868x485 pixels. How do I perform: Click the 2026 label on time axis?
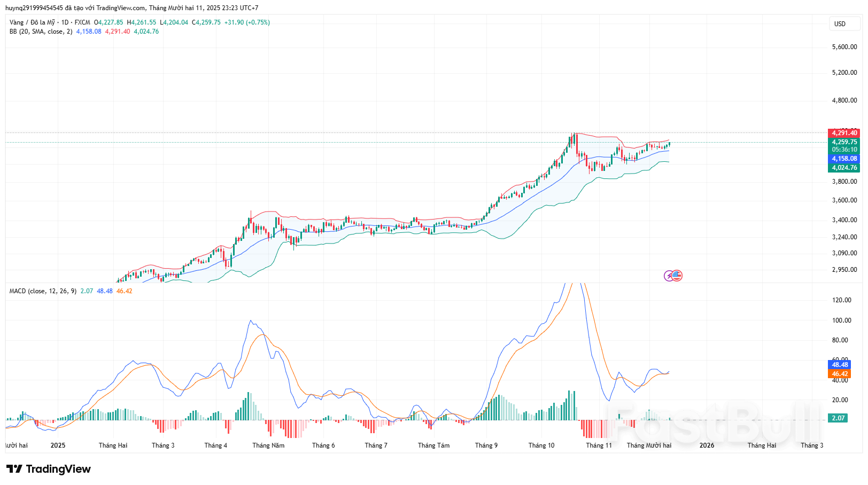tap(707, 445)
